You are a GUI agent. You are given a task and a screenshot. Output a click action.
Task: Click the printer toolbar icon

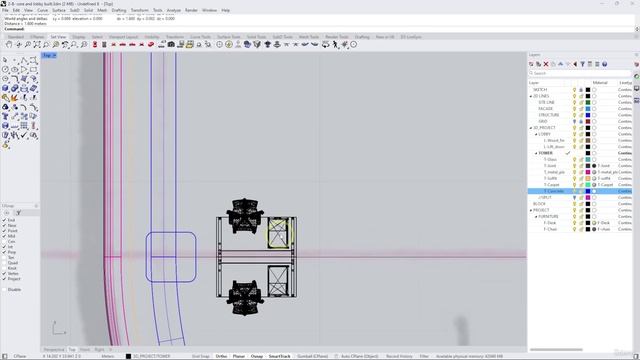pyautogui.click(x=189, y=44)
